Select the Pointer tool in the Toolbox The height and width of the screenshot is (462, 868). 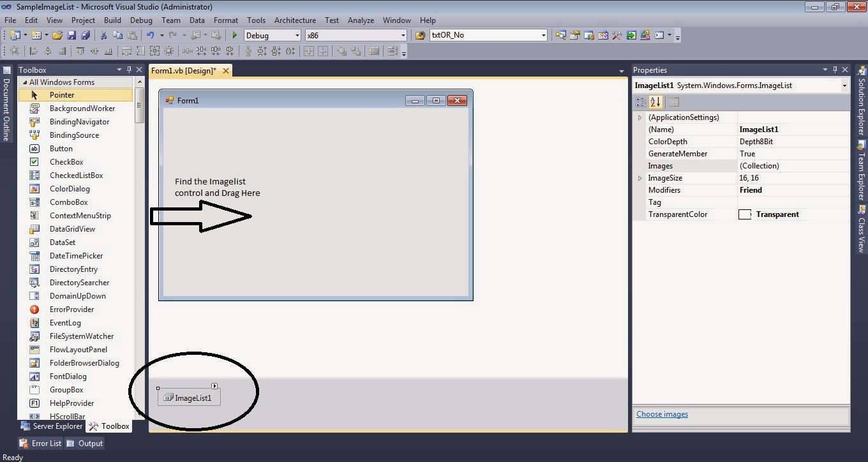click(x=62, y=94)
